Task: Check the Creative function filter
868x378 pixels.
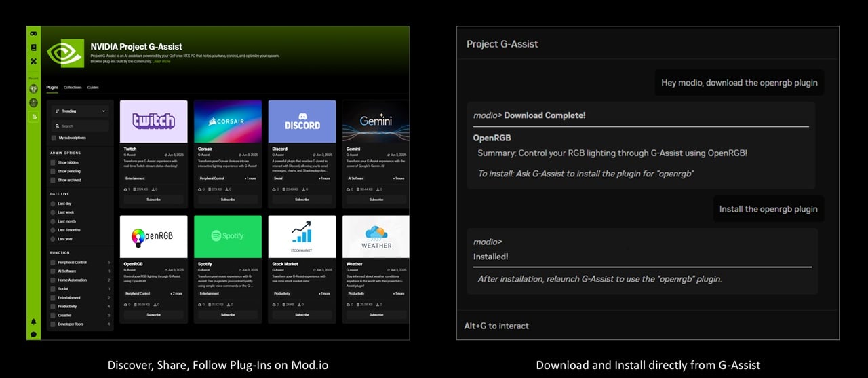Action: (53, 316)
